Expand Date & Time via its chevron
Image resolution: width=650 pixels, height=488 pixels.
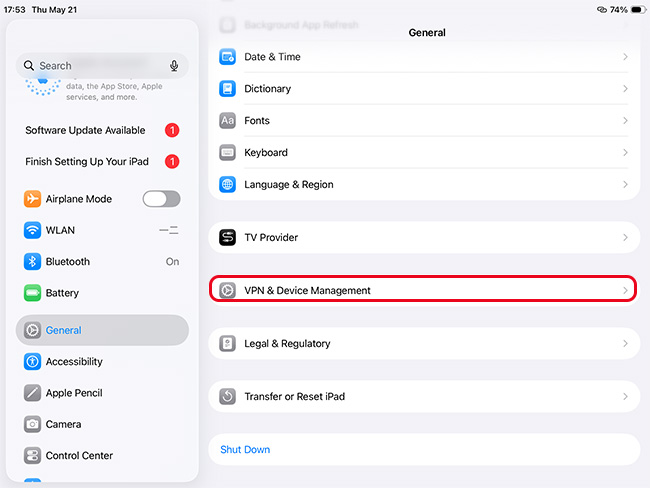point(625,57)
